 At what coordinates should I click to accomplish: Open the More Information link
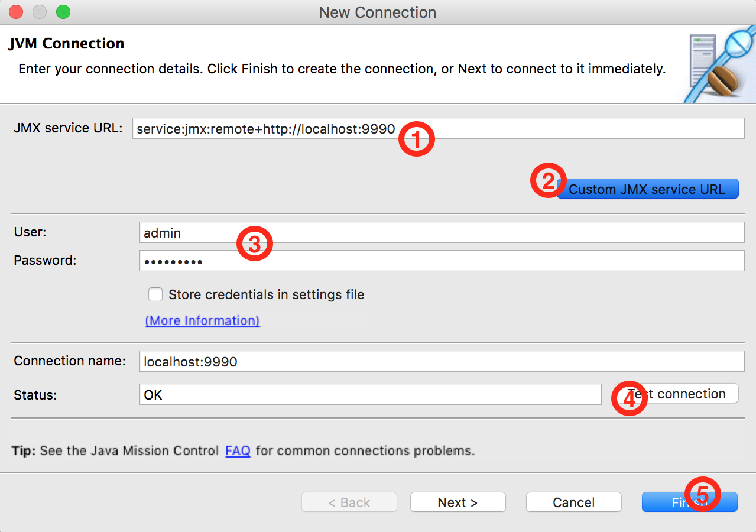(x=202, y=320)
